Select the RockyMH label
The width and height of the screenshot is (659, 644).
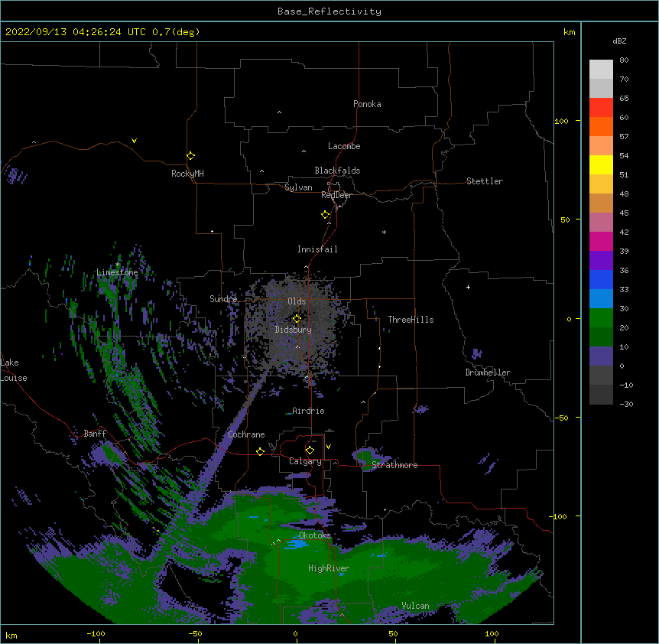[187, 174]
